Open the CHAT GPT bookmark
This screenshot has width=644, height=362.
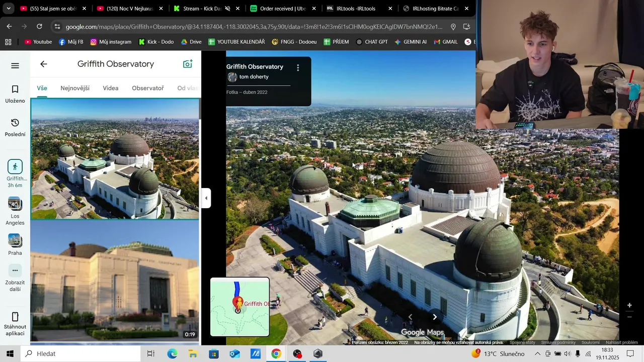[372, 42]
